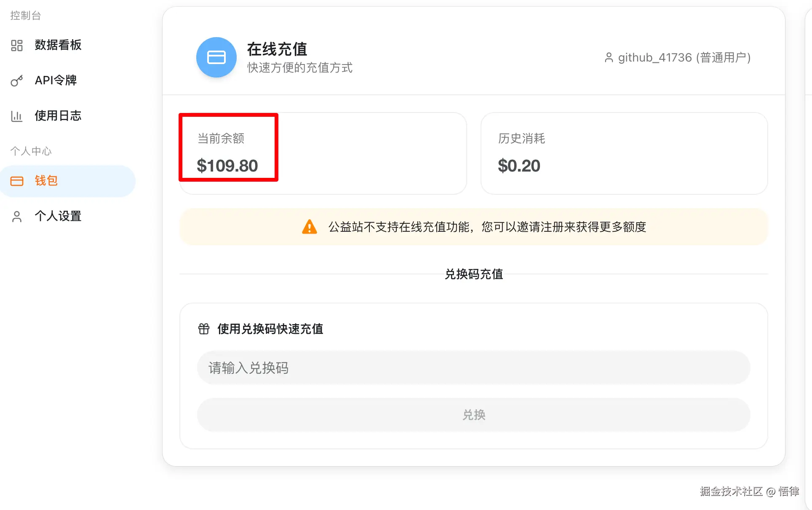Click the 历史消耗 $0.20 card
The width and height of the screenshot is (812, 510).
coord(624,153)
